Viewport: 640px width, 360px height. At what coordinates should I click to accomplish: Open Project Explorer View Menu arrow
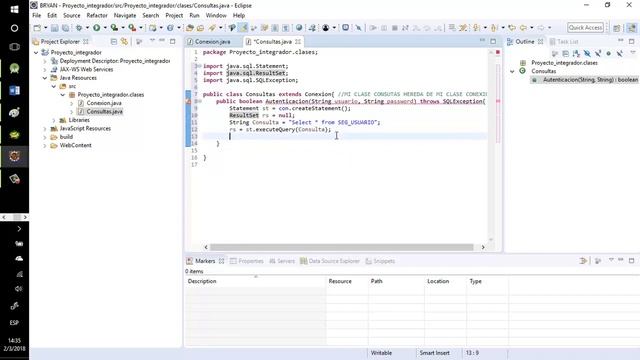(x=152, y=41)
